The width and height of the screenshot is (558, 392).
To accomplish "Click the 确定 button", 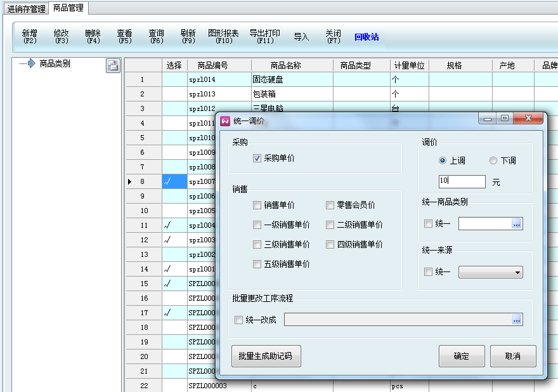I will tap(462, 356).
